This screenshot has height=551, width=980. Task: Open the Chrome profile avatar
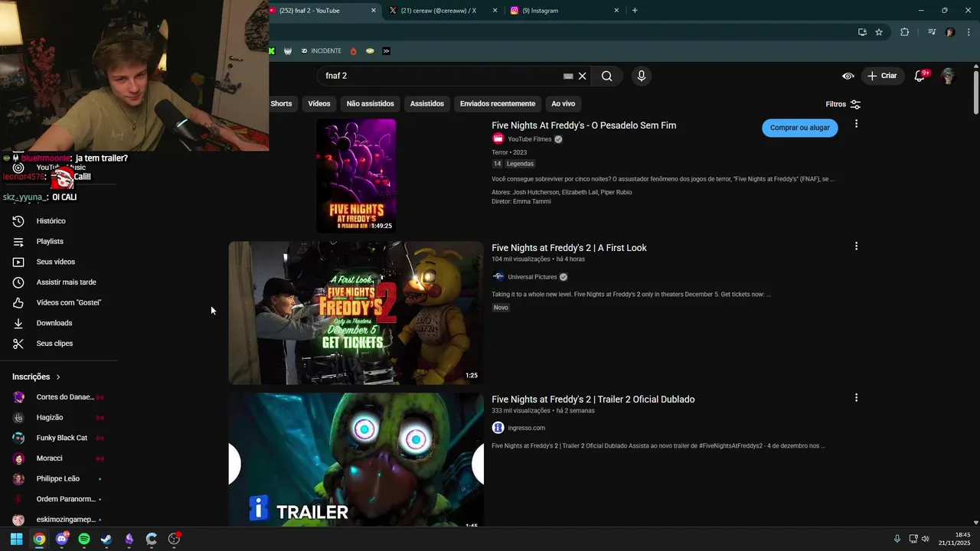[950, 32]
